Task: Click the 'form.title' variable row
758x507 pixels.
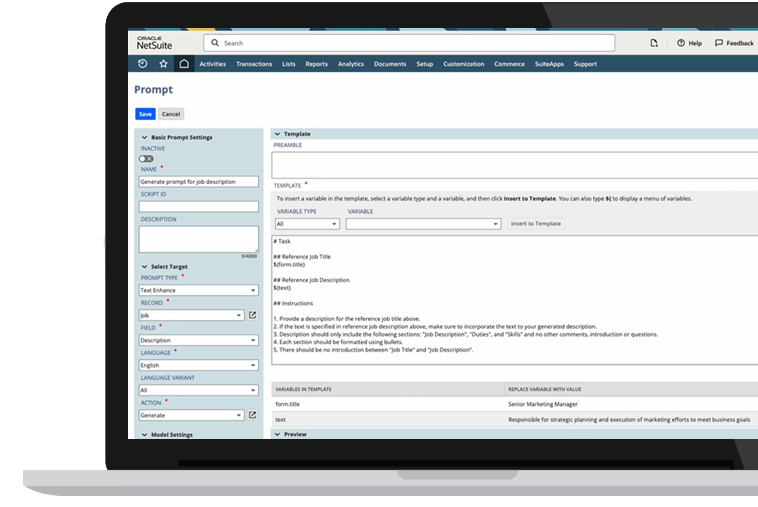Action: (x=515, y=404)
